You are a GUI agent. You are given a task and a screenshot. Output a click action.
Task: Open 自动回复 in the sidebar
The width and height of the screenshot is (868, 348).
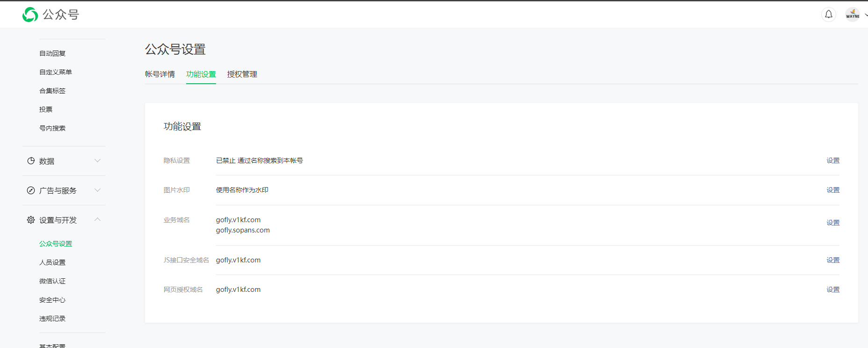click(x=52, y=53)
